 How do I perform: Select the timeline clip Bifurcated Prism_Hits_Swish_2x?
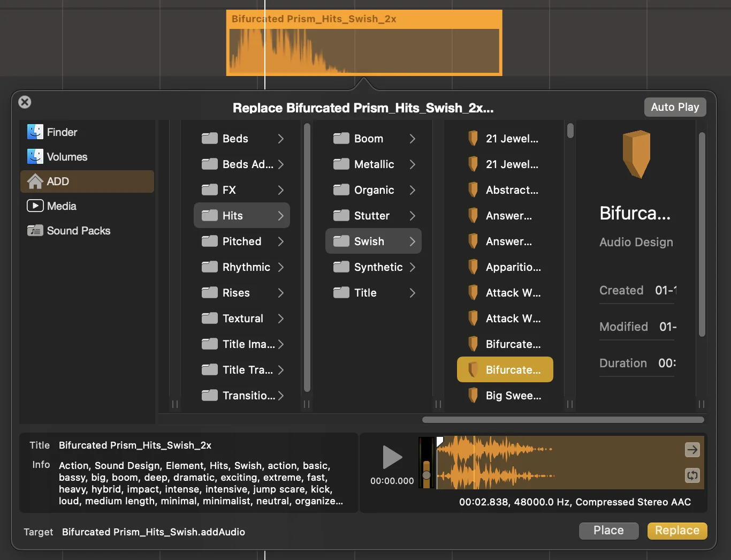[364, 43]
